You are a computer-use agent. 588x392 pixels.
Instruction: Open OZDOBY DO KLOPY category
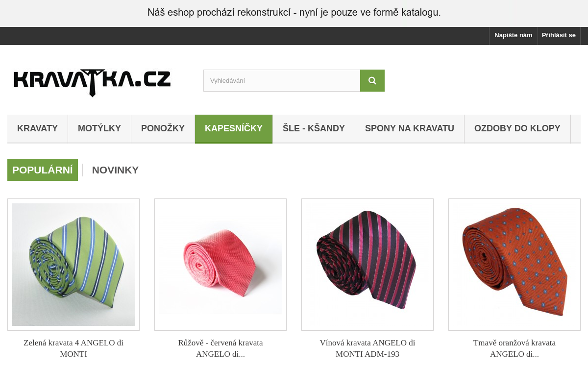pos(517,128)
